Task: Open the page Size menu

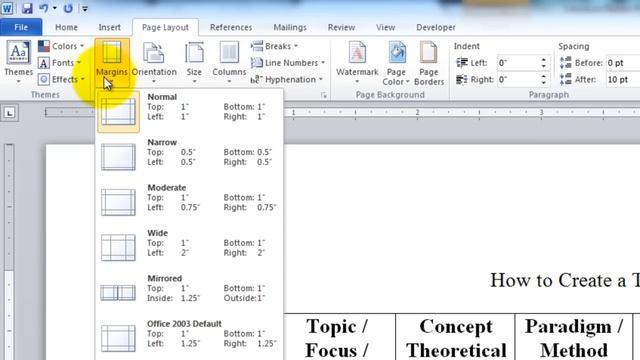Action: [194, 62]
